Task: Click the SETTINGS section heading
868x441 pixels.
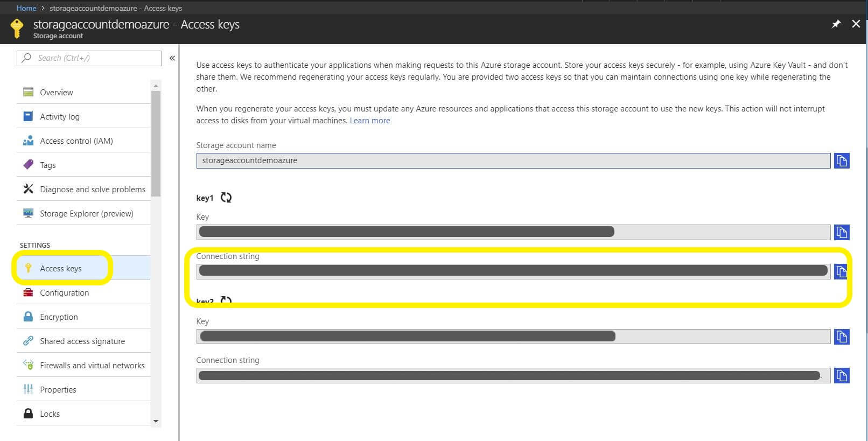Action: pyautogui.click(x=35, y=245)
